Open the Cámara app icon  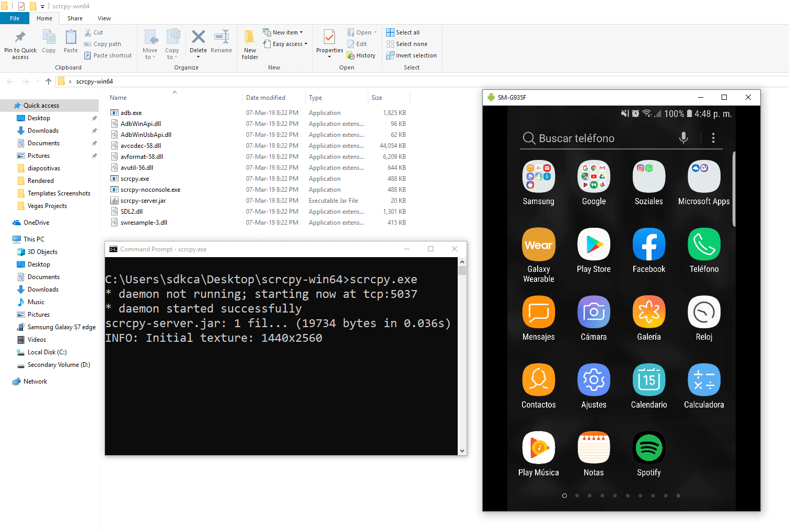(594, 312)
